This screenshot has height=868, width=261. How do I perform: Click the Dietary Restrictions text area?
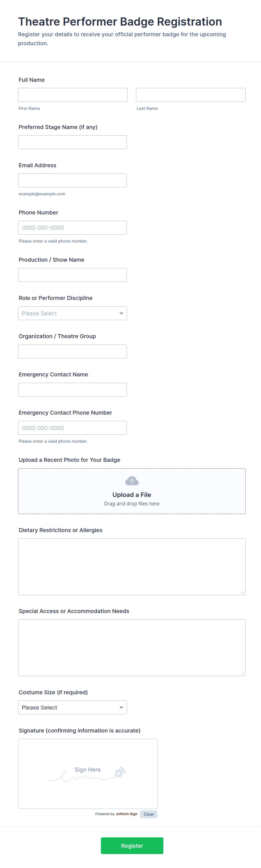coord(132,567)
